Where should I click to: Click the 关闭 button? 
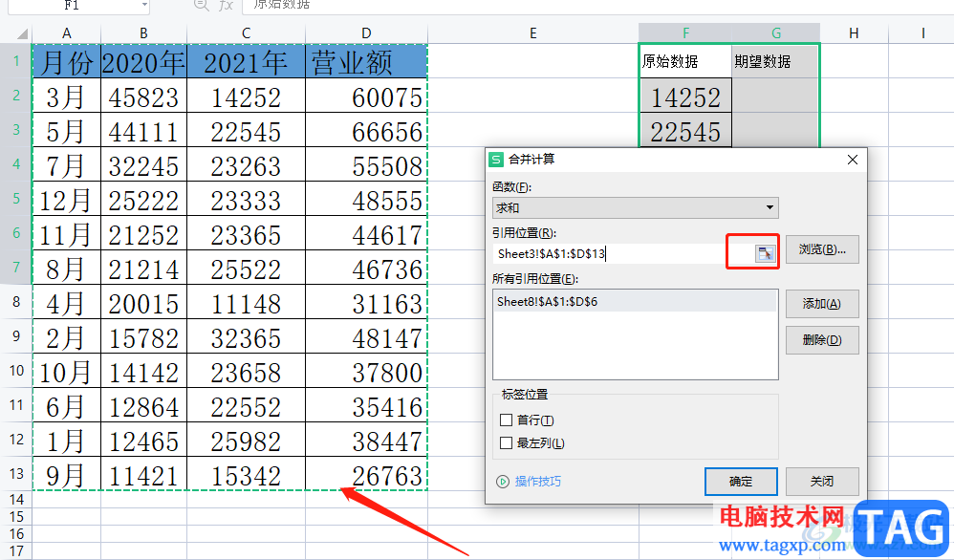click(x=822, y=482)
